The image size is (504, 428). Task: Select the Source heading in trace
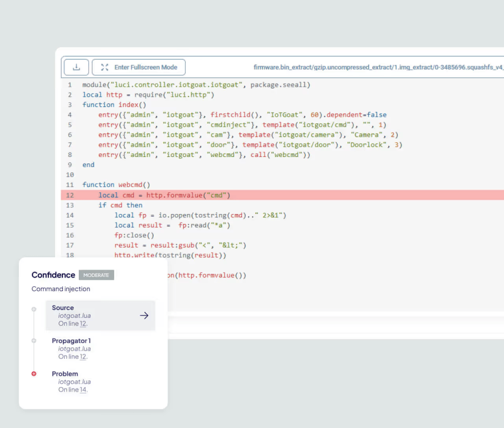click(63, 308)
